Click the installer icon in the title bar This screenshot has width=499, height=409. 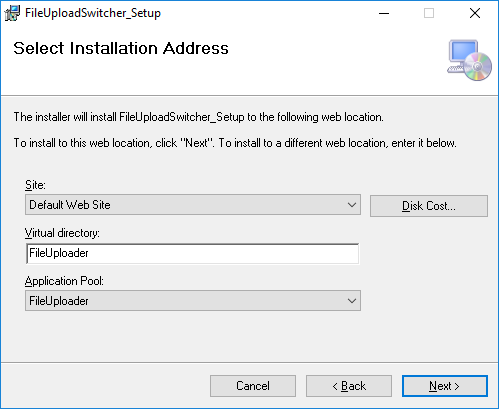(12, 13)
